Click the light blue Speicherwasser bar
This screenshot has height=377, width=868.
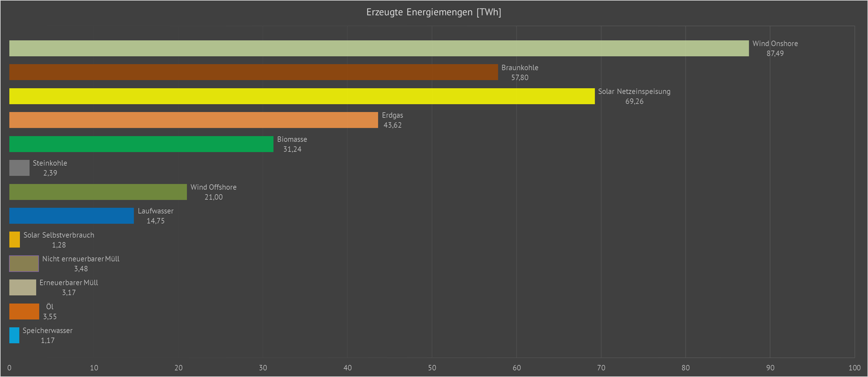14,335
